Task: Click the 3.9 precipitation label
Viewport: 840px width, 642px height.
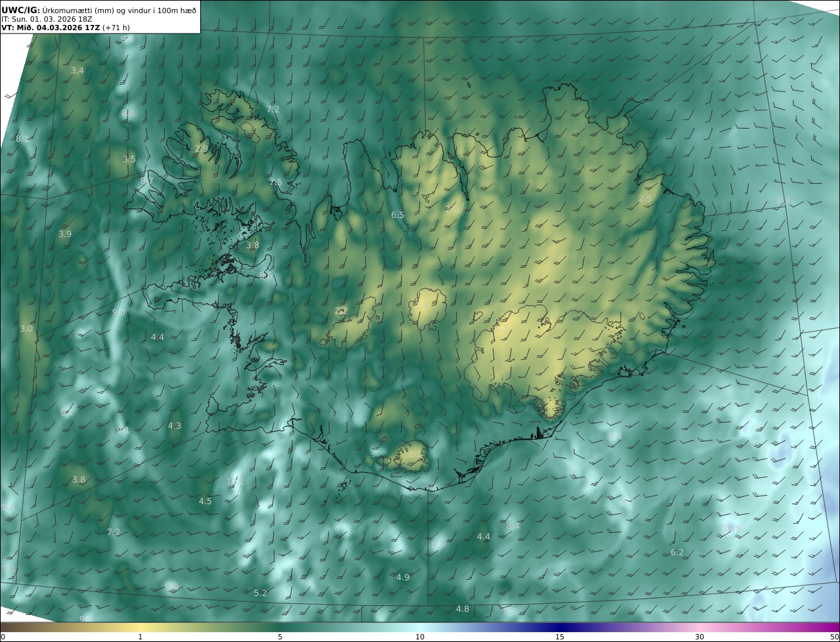Action: tap(64, 234)
